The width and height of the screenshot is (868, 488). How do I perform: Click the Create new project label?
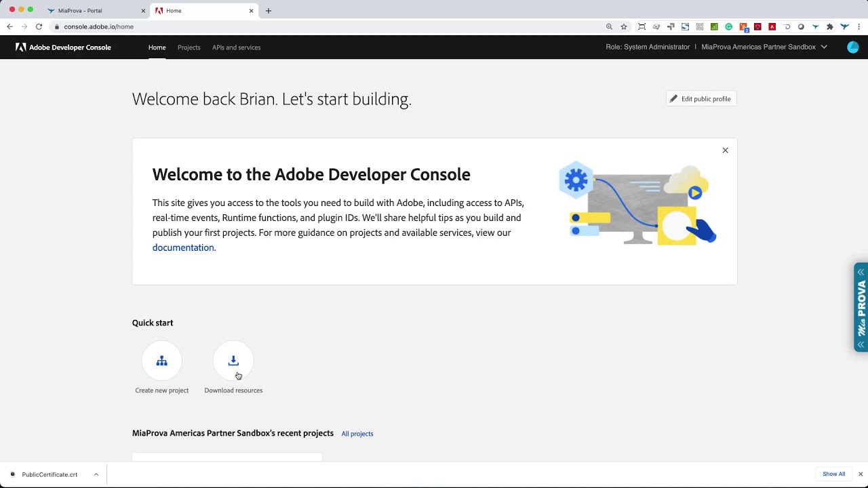[161, 390]
